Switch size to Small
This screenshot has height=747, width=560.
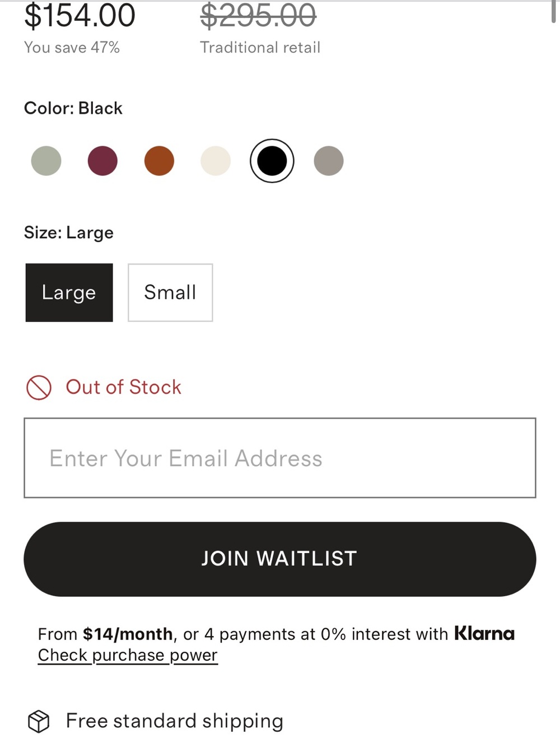click(170, 293)
